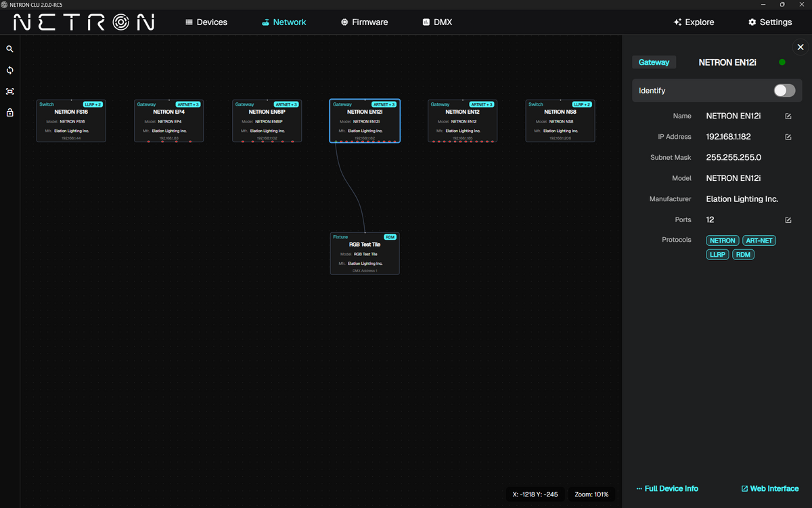
Task: Select the RGB Test Tile fixture node
Action: coord(365,253)
